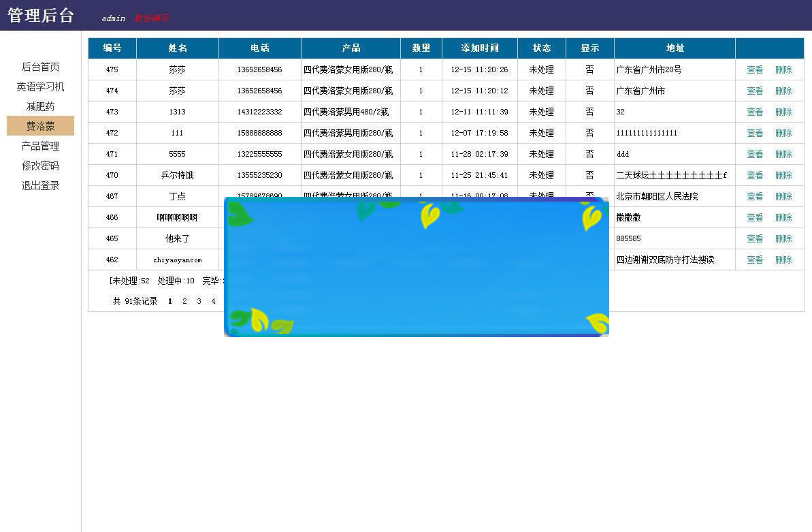Viewport: 812px width, 532px height.
Task: Select page 1 in the pagination bar
Action: point(169,300)
